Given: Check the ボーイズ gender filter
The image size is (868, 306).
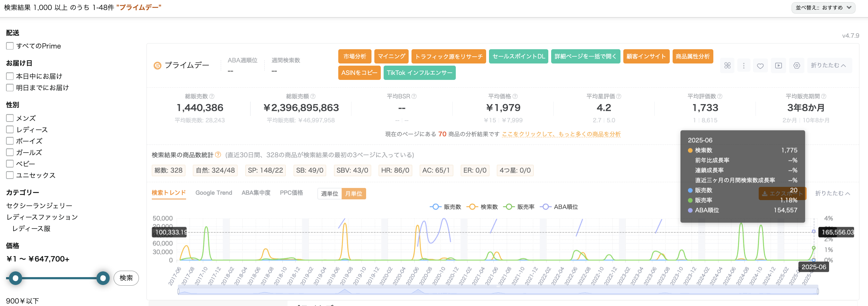Looking at the screenshot, I should tap(10, 141).
